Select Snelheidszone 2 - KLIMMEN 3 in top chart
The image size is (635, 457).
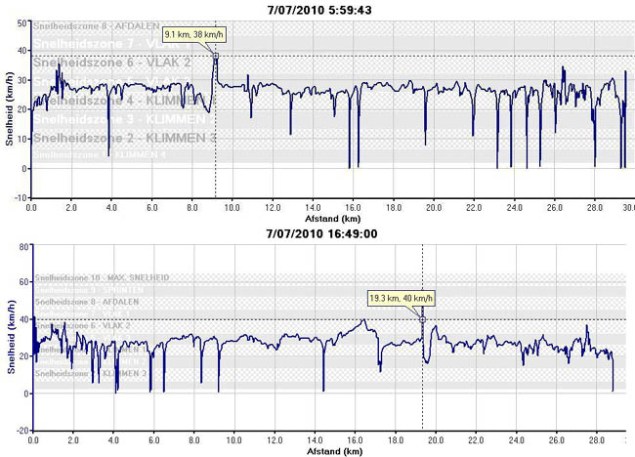point(124,137)
